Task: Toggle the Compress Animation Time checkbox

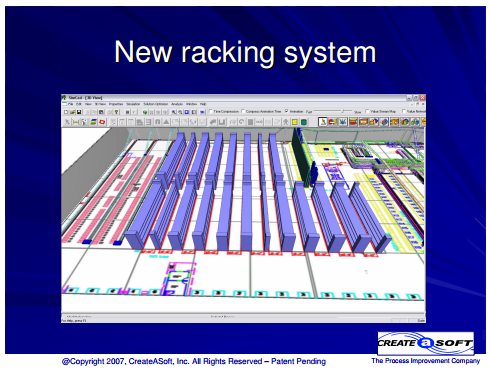Action: [243, 111]
